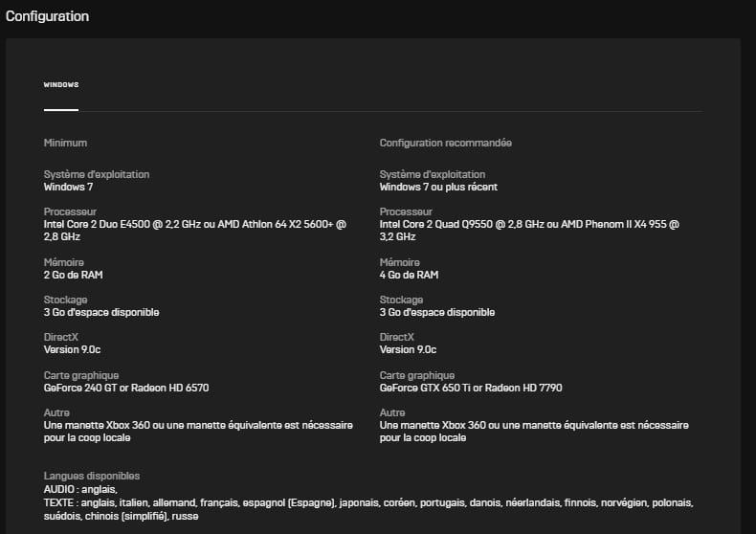Click the Configuration section heading
This screenshot has width=756, height=534.
[x=47, y=16]
